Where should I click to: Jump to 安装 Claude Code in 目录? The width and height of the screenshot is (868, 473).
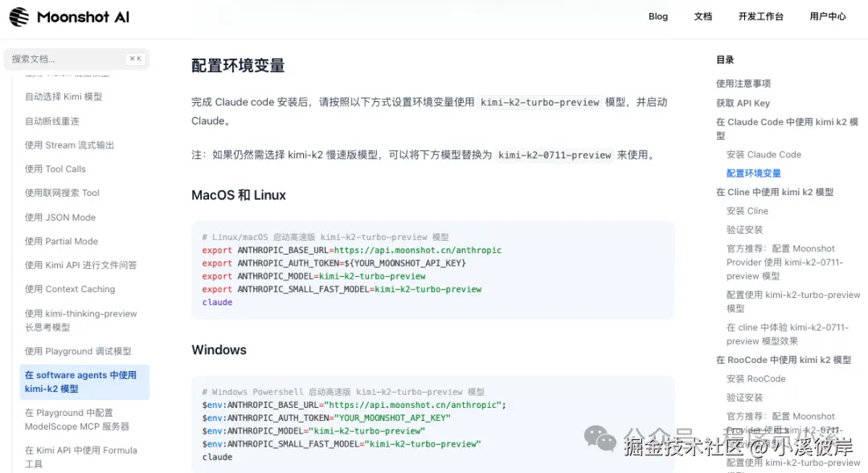(x=764, y=154)
